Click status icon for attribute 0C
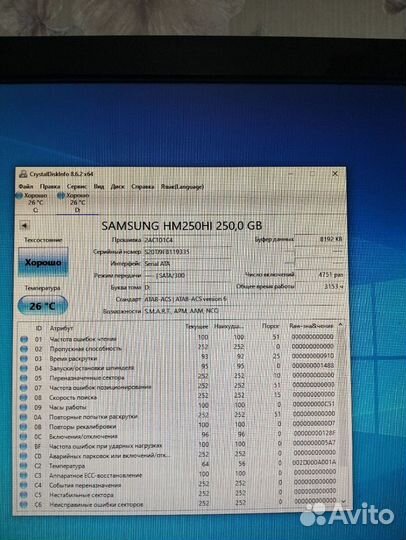Viewport: 406px width, 540px height. point(24,436)
